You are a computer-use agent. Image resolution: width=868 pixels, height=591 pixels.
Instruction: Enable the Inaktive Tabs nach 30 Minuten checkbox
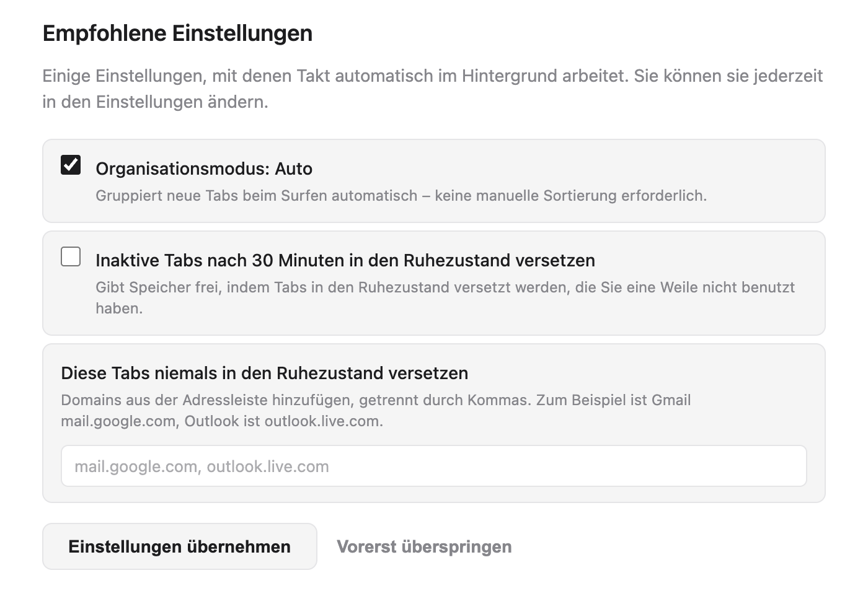point(71,256)
